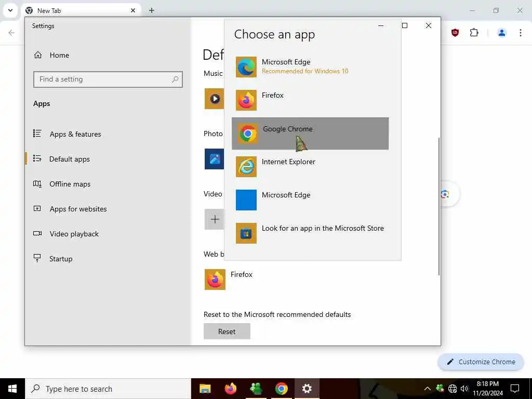The image size is (532, 399).
Task: Open the notification action center
Action: pos(515,389)
